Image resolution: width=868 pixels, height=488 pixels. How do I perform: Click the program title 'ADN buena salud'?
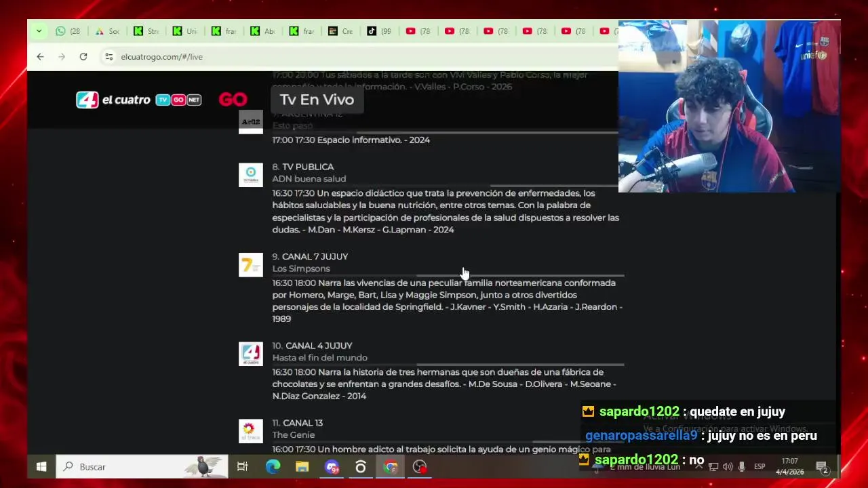pyautogui.click(x=309, y=179)
